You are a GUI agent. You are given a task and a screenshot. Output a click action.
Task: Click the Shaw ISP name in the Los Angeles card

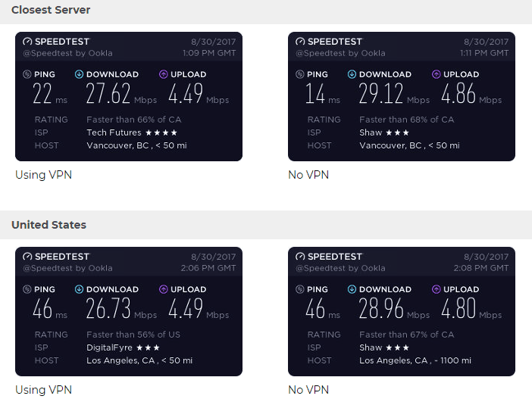370,348
